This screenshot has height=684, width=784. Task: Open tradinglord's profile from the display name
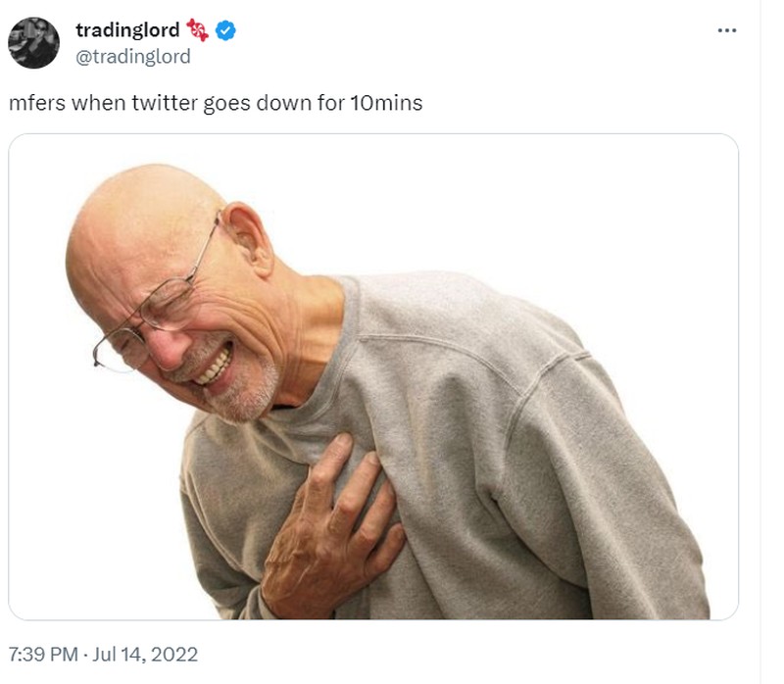(x=127, y=27)
